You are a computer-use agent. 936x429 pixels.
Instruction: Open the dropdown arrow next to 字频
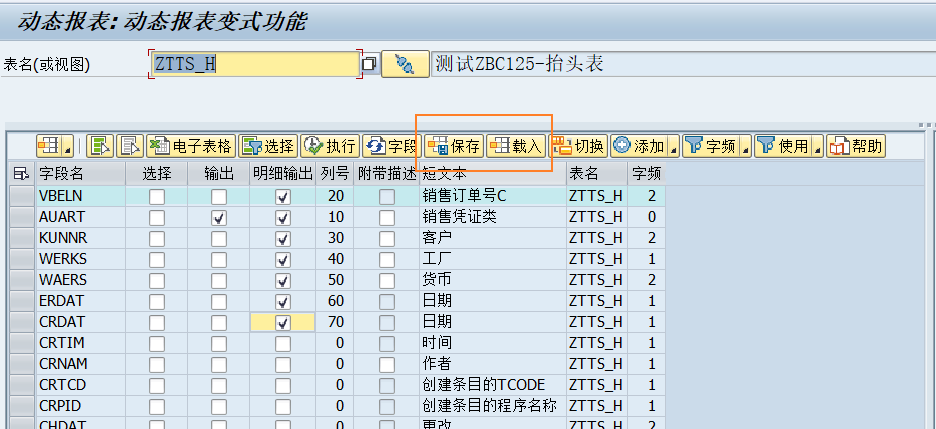(x=746, y=146)
